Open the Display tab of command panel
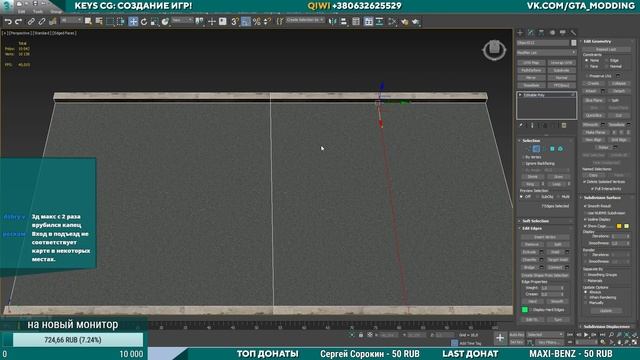 coord(563,32)
